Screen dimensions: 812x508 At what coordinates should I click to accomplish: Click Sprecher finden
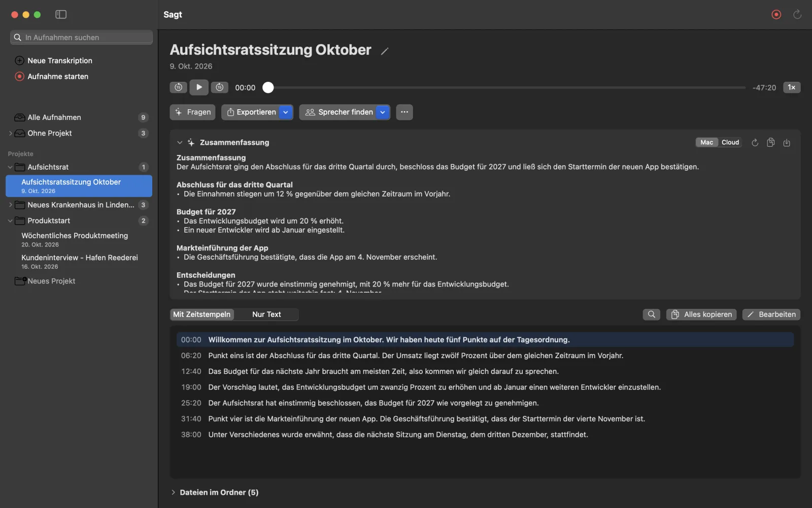coord(338,112)
